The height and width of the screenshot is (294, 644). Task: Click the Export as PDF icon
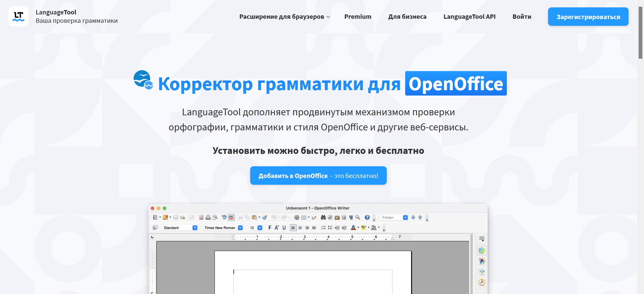[x=201, y=217]
